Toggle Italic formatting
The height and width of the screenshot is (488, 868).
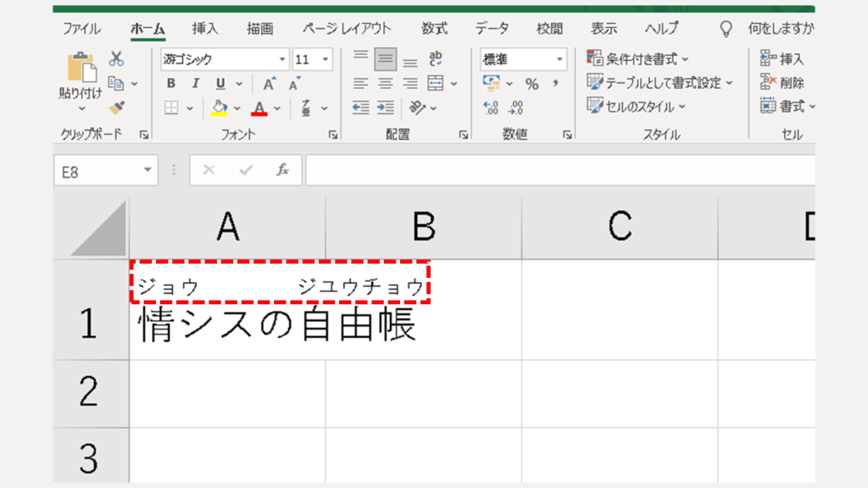pyautogui.click(x=196, y=84)
